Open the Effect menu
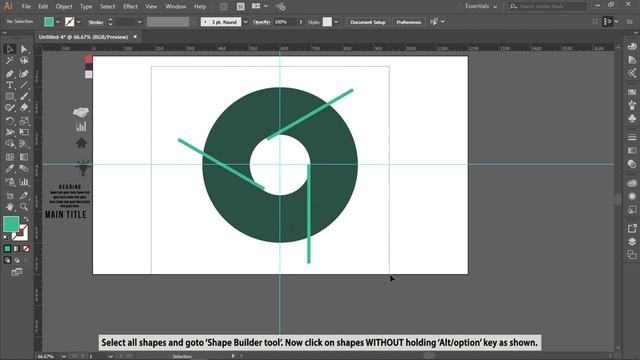The height and width of the screenshot is (360, 640). (x=130, y=7)
